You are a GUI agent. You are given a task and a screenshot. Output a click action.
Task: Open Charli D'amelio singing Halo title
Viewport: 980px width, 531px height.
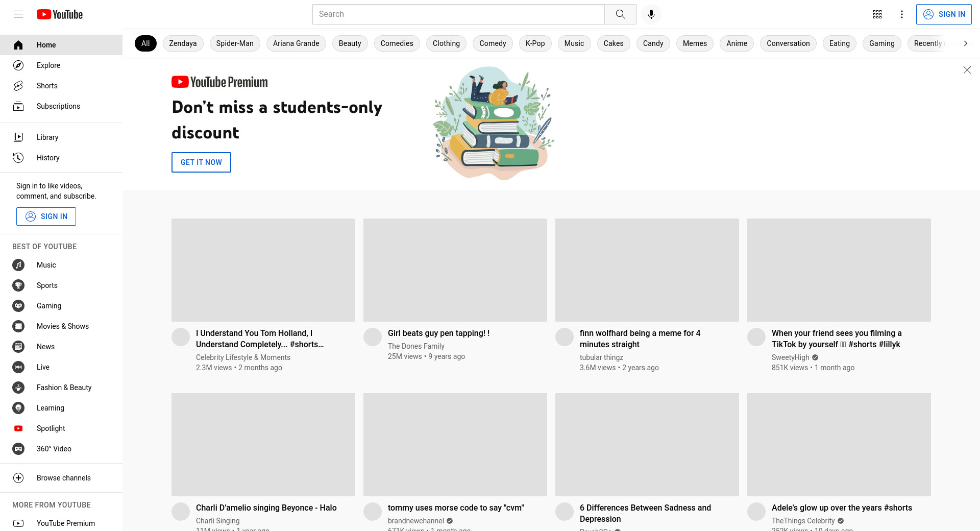pyautogui.click(x=266, y=508)
